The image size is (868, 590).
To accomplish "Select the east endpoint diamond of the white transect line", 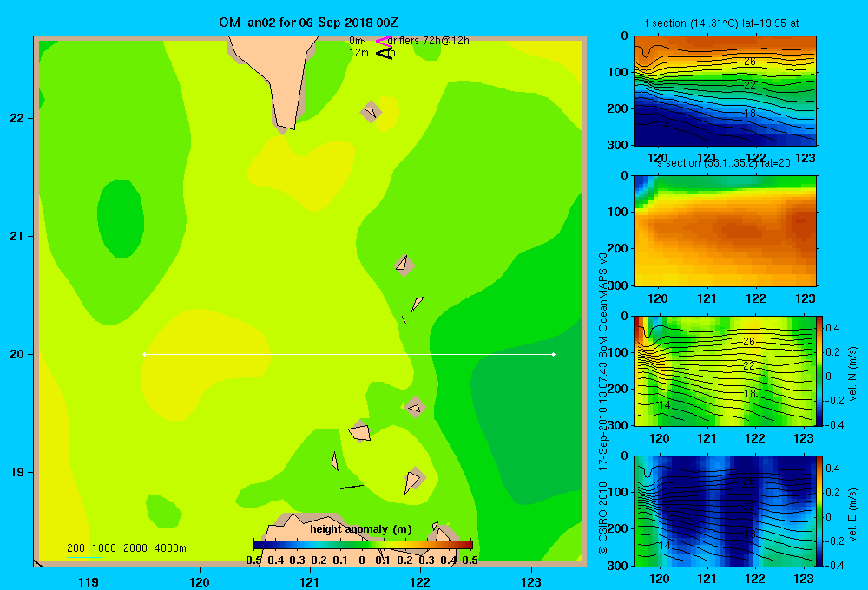I will [554, 354].
